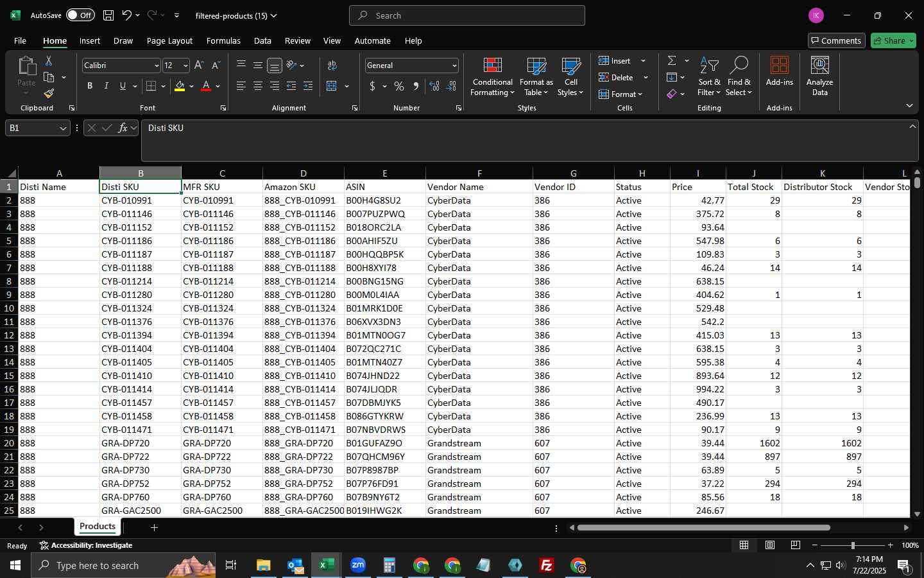Screen dimensions: 924x578
Task: Select column F header
Action: pos(479,173)
